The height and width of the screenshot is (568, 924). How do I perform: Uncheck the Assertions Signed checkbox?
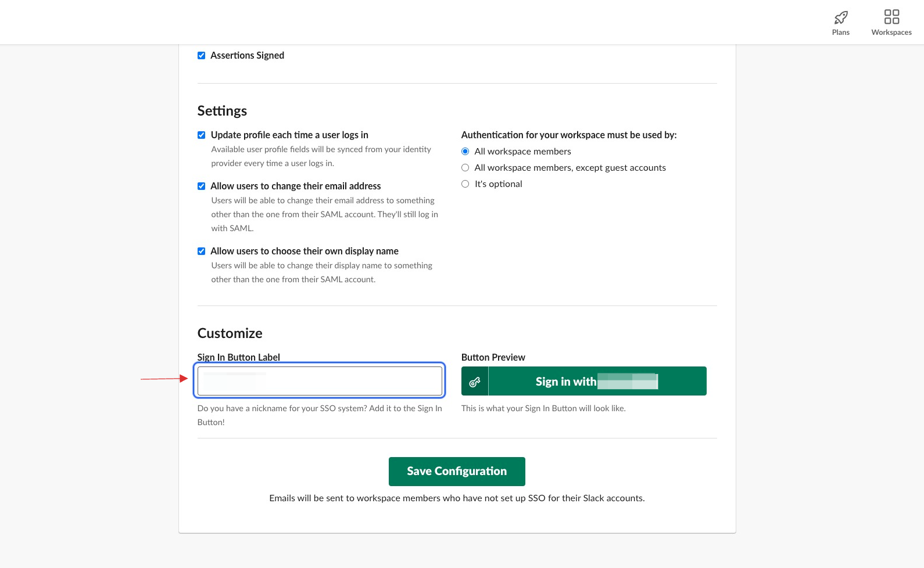tap(201, 56)
